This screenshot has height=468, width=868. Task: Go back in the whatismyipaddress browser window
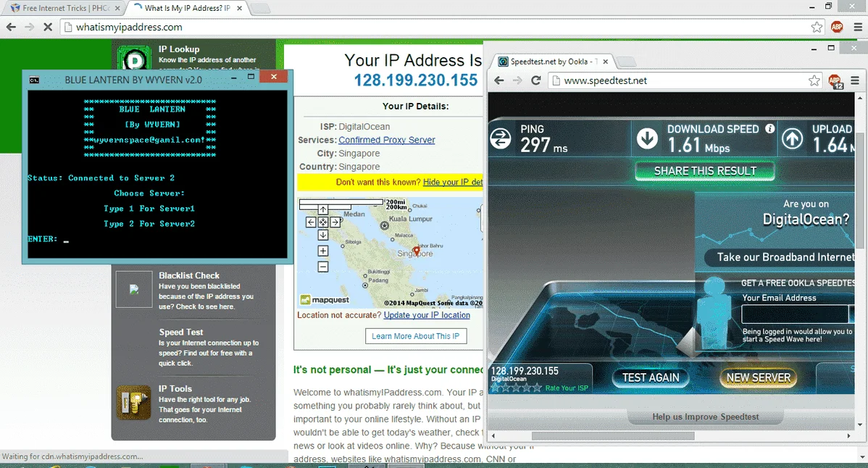click(x=11, y=27)
